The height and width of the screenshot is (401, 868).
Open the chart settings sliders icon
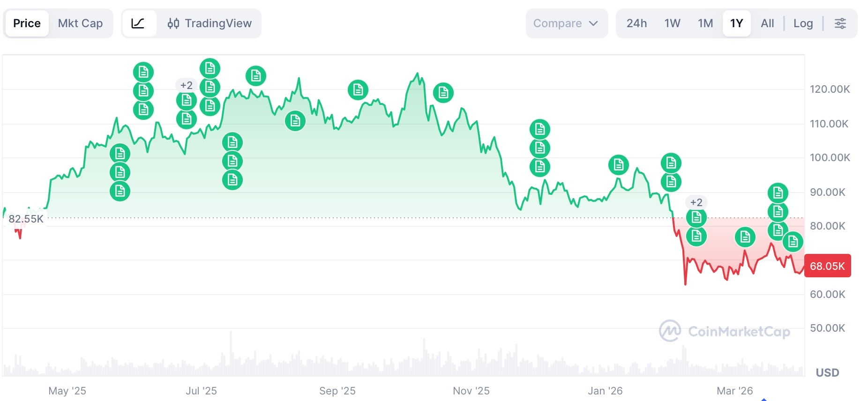pos(840,23)
